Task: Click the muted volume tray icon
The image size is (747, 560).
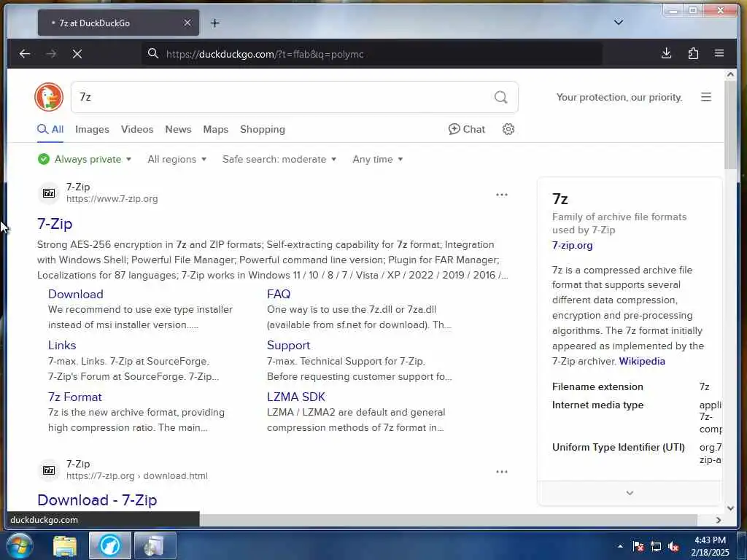Action: pos(673,546)
